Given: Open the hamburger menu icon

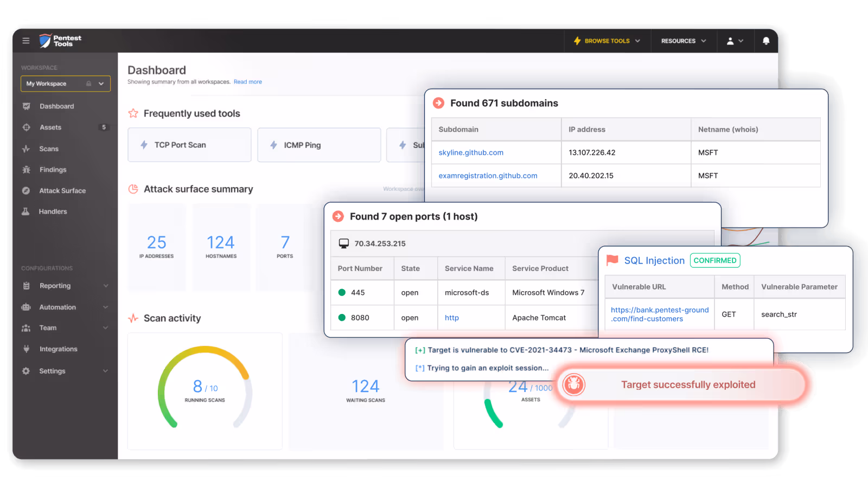Looking at the screenshot, I should 25,41.
